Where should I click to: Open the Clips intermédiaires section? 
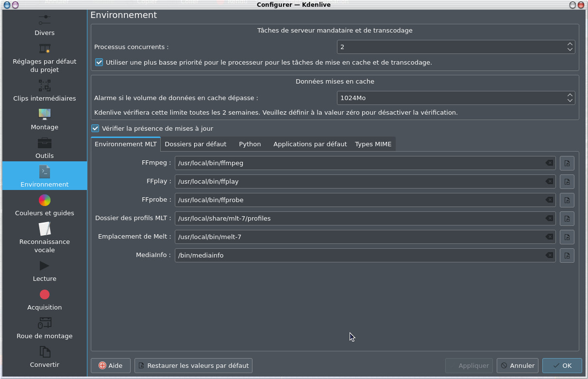click(45, 91)
